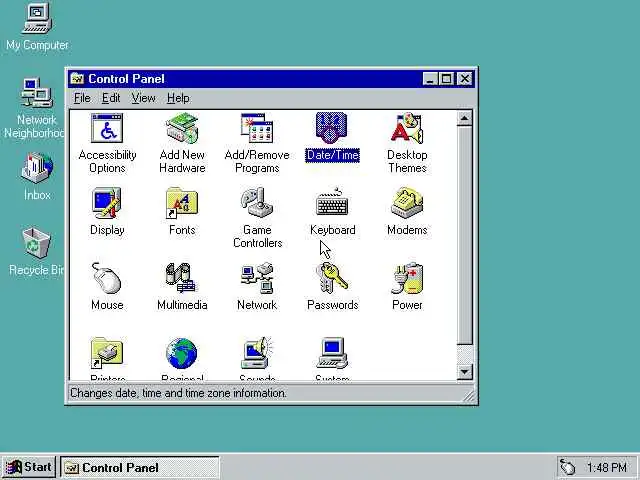Click the window resize grip corner
This screenshot has width=640, height=480.
coord(469,396)
